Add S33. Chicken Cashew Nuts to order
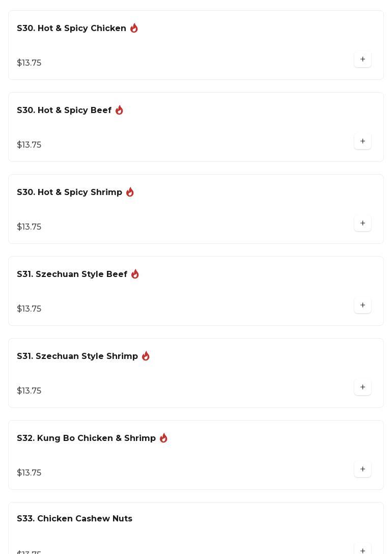 coord(362,550)
